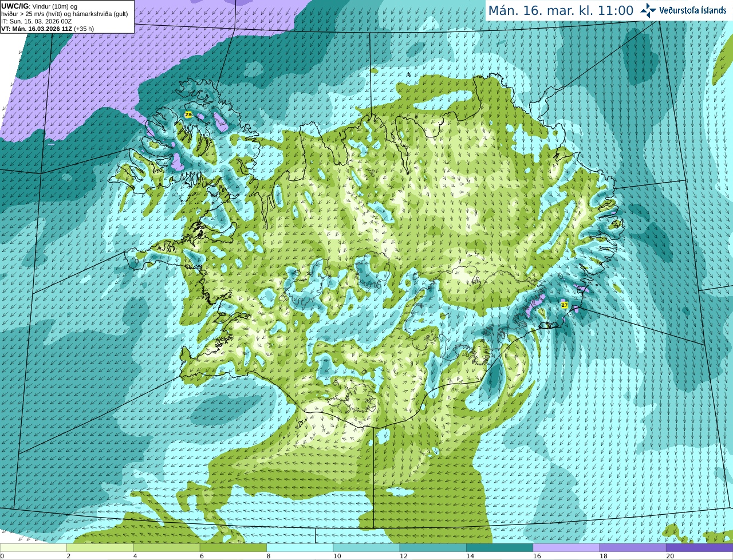Viewport: 733px width, 560px height.
Task: Click the scale label '20'
Action: click(x=670, y=556)
